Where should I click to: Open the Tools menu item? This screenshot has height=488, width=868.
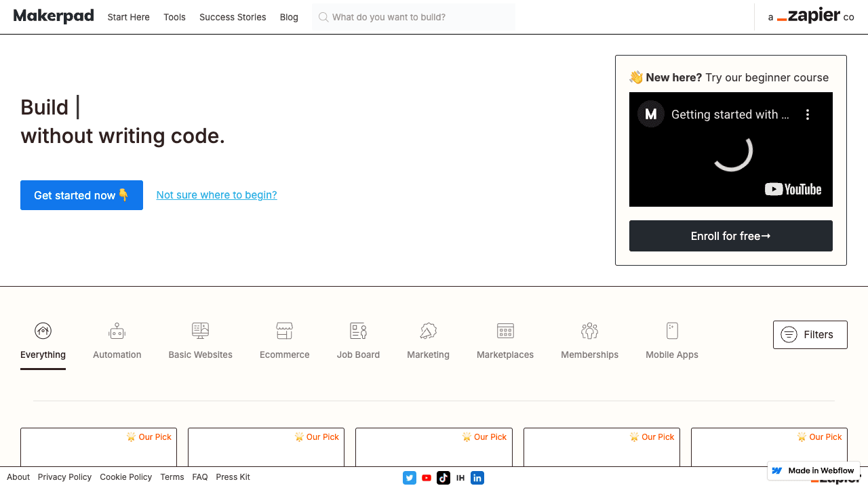pyautogui.click(x=174, y=17)
